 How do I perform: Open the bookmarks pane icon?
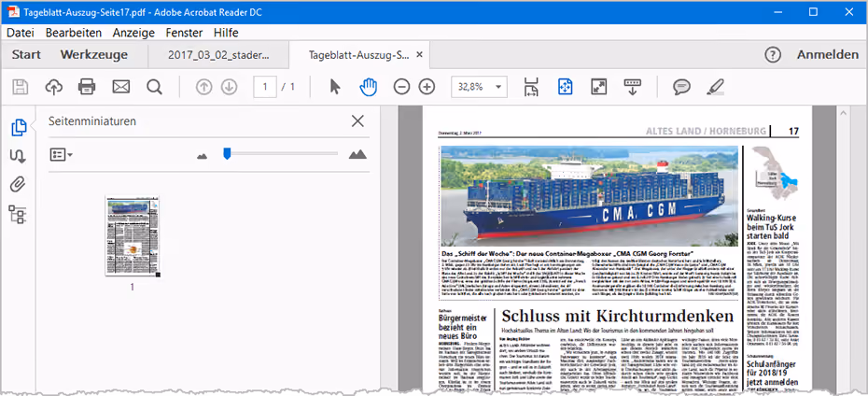19,156
